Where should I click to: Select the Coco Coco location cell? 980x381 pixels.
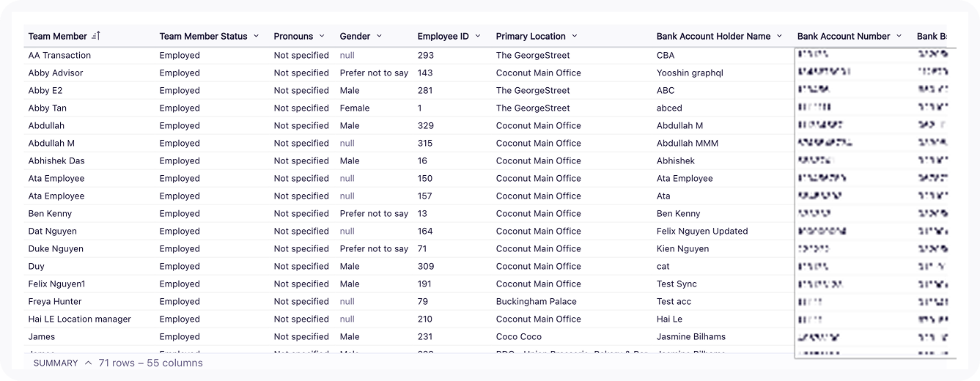tap(518, 336)
